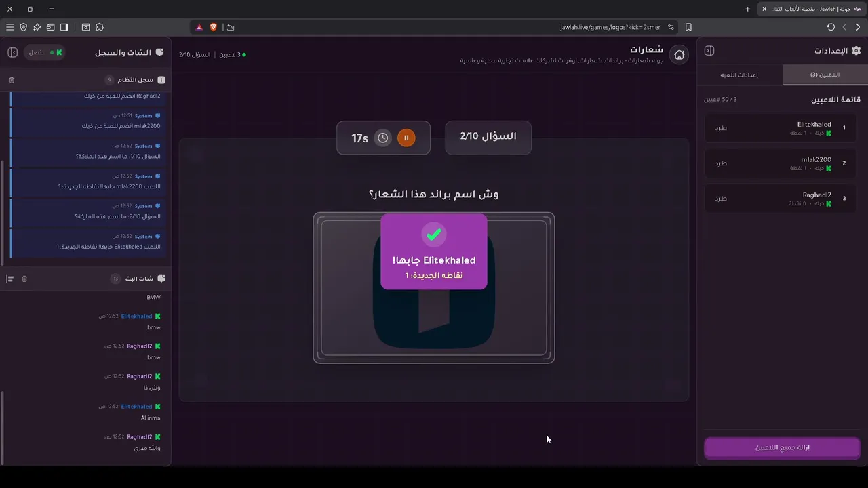Screen dimensions: 868x488
Task: Collapse the الشات والسجل panel
Action: click(12, 52)
